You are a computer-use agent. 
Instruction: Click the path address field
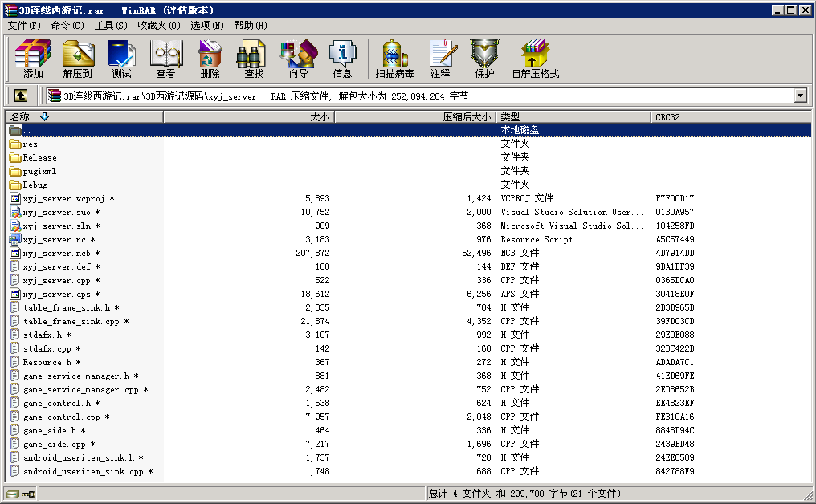pyautogui.click(x=418, y=96)
